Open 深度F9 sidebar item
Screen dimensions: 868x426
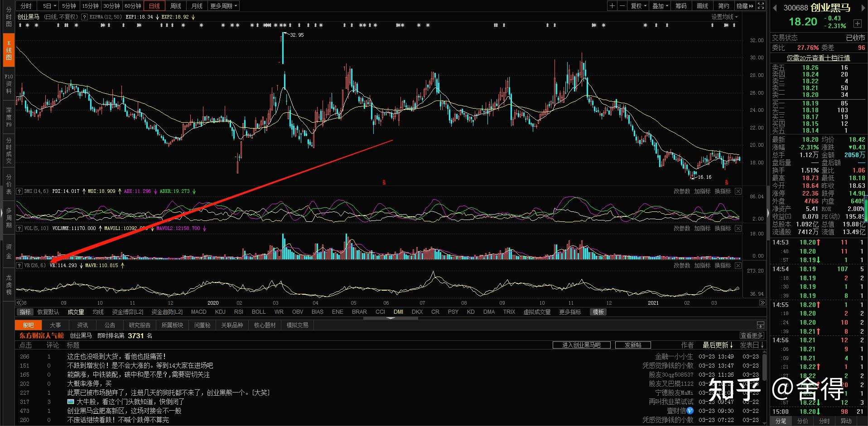9,117
